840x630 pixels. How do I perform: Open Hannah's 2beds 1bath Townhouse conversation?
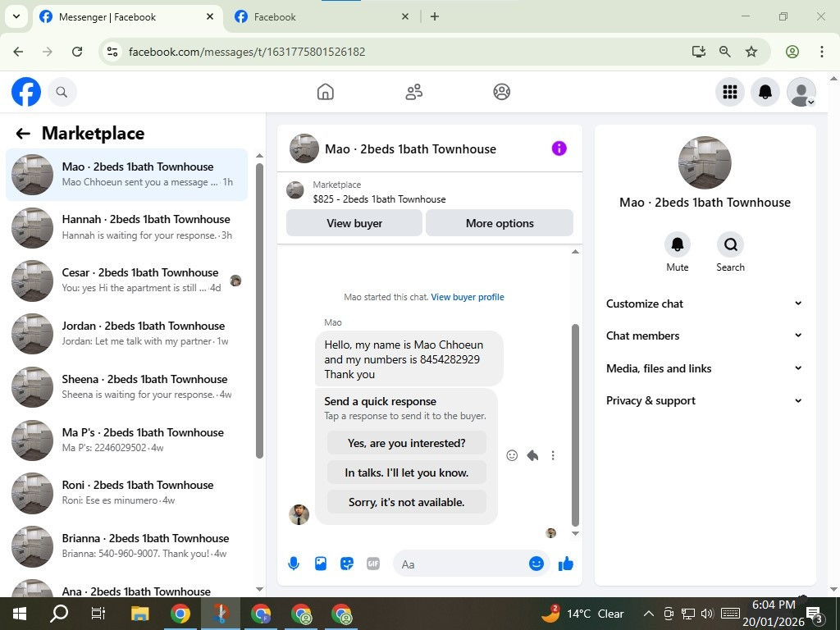127,228
